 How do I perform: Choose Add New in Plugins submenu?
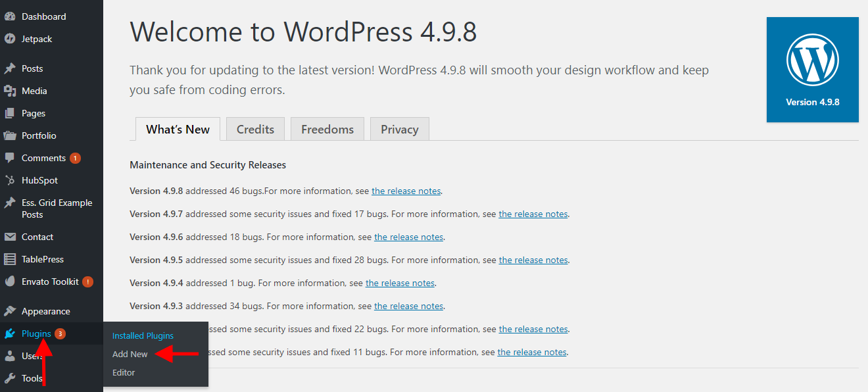pyautogui.click(x=130, y=354)
